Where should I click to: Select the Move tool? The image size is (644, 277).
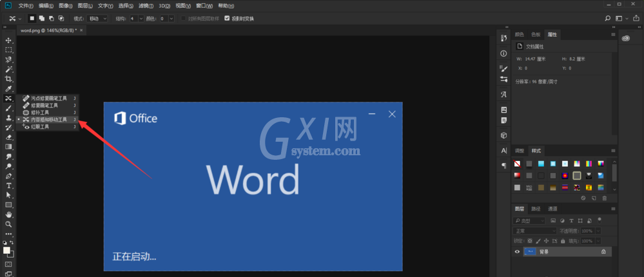tap(8, 40)
